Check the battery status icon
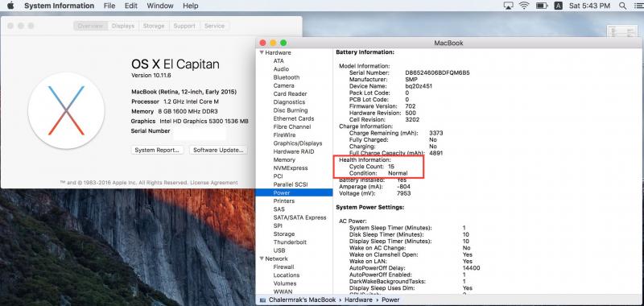This screenshot has width=644, height=306. pos(542,6)
